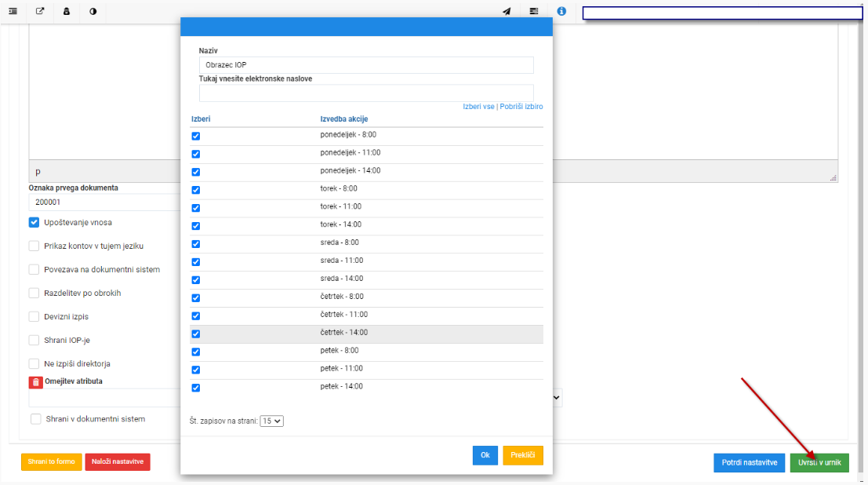Click the paper plane send icon

[507, 11]
